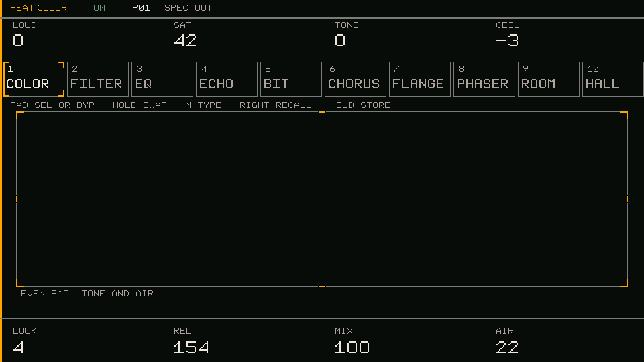Select pad 3 EQ effect
Screen dimensions: 644x362
(162, 79)
